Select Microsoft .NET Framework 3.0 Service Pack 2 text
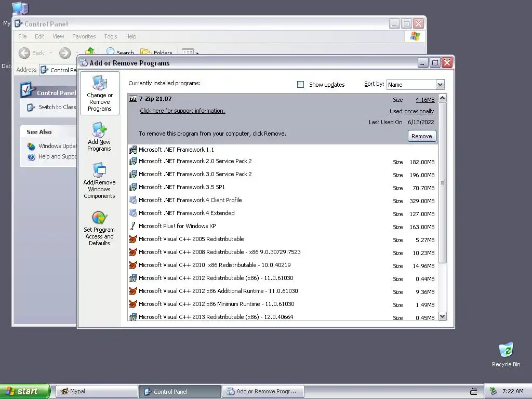This screenshot has width=532, height=399. (x=195, y=174)
